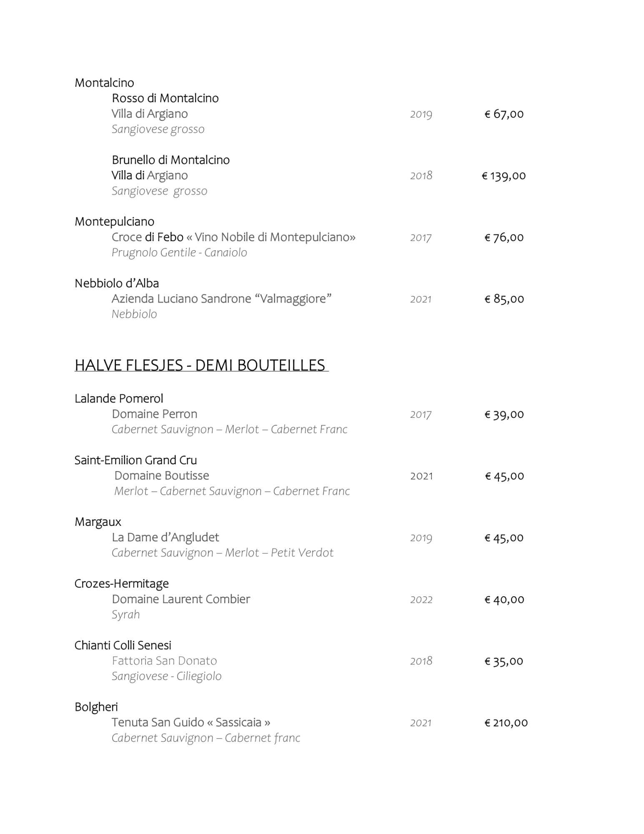Viewport: 644px width, 834px height.
Task: Click the € 139,00 price
Action: pos(504,176)
